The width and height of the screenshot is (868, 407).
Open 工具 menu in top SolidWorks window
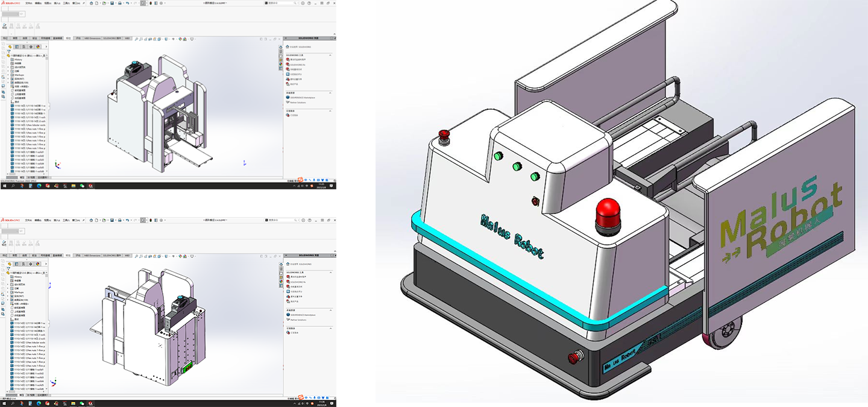tap(66, 3)
